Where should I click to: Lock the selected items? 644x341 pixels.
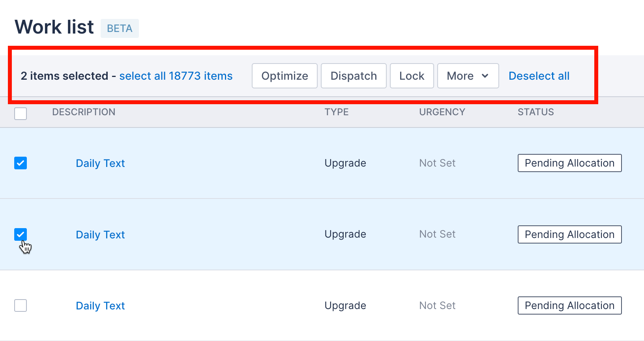412,76
